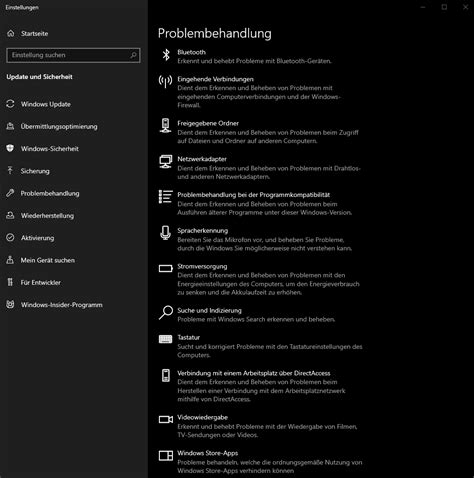
Task: Minimize the Einstellungen window
Action: (x=423, y=7)
